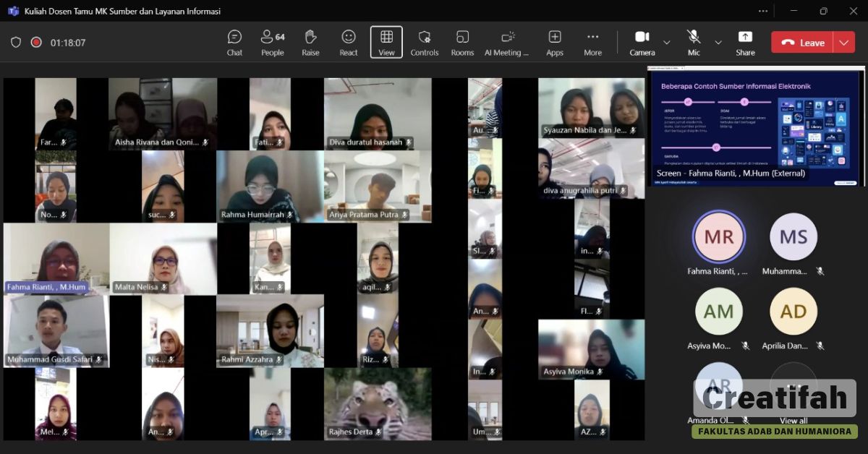868x454 pixels.
Task: Open the React emoji menu
Action: (349, 42)
